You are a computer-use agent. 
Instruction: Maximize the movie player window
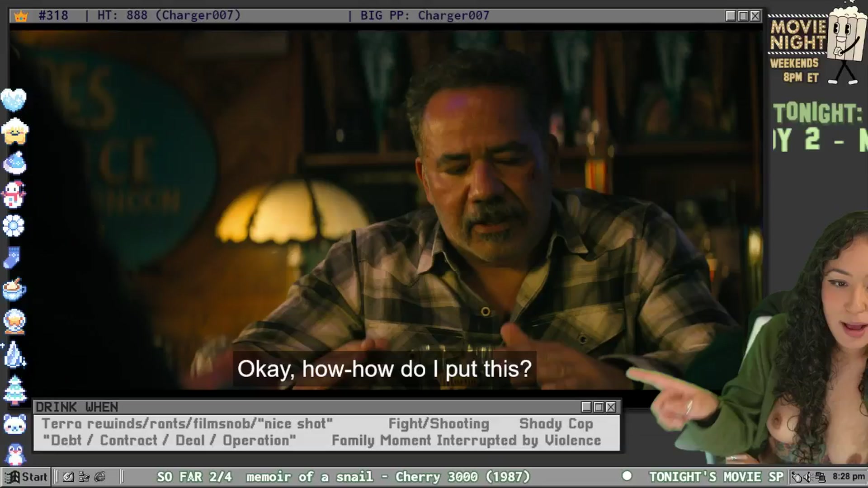pos(743,16)
